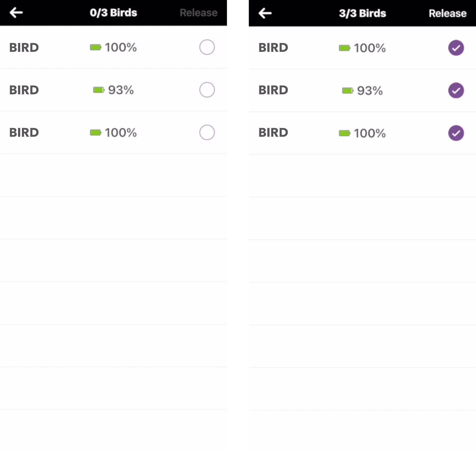
Task: Uncheck the last selected 100% bird
Action: click(x=456, y=133)
